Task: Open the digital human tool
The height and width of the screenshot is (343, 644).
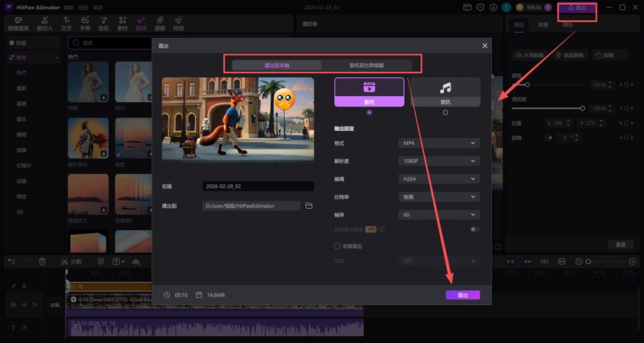Action: [45, 24]
